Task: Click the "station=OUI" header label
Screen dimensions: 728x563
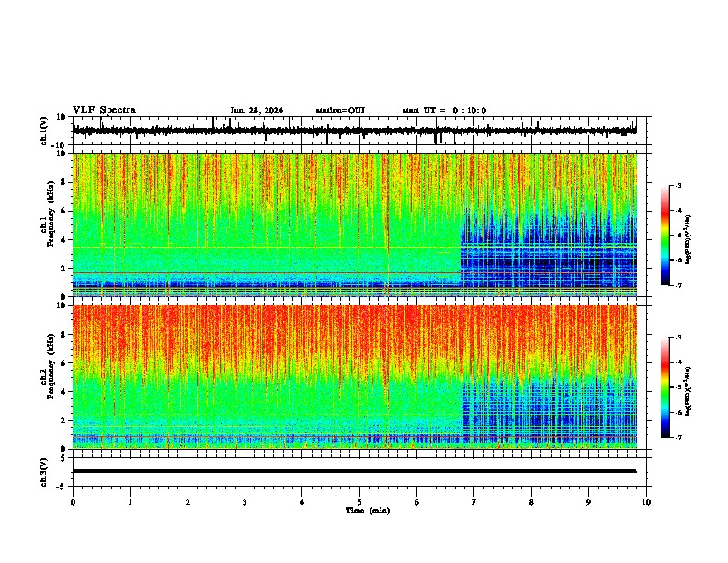Action: coord(340,110)
